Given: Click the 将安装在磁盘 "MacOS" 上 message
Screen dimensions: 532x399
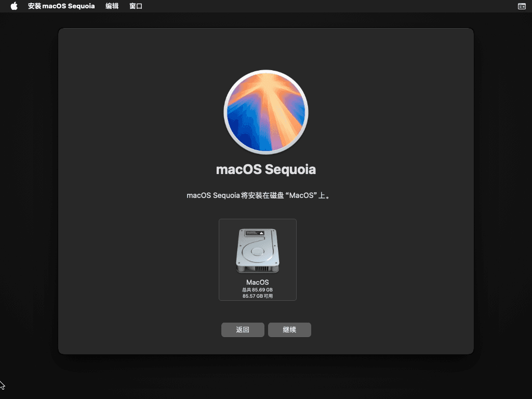Looking at the screenshot, I should 259,196.
